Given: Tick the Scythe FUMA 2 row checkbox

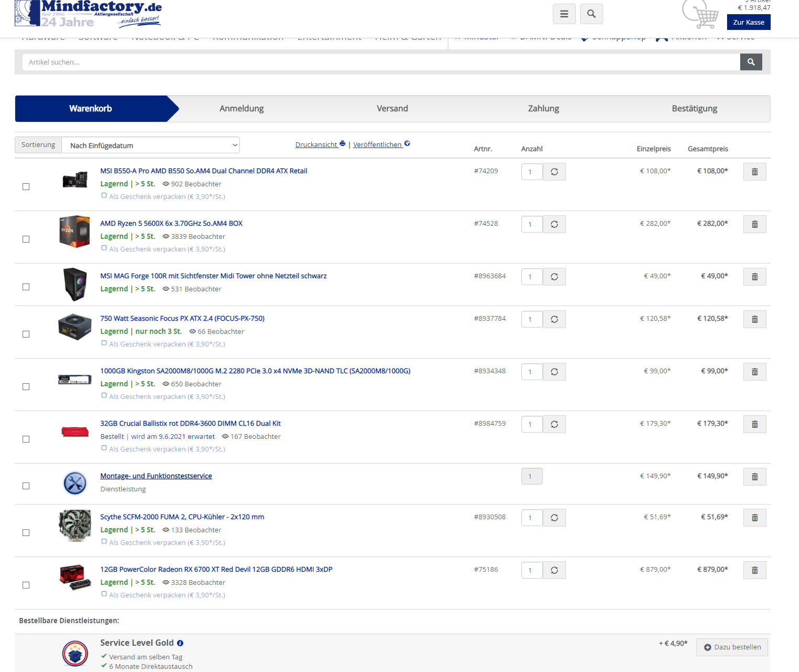Looking at the screenshot, I should 26,533.
